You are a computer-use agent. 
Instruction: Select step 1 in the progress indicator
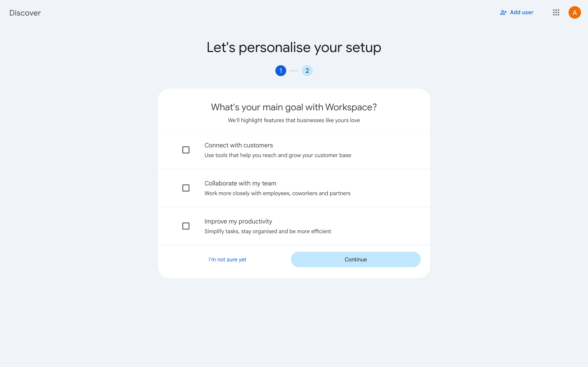tap(281, 71)
